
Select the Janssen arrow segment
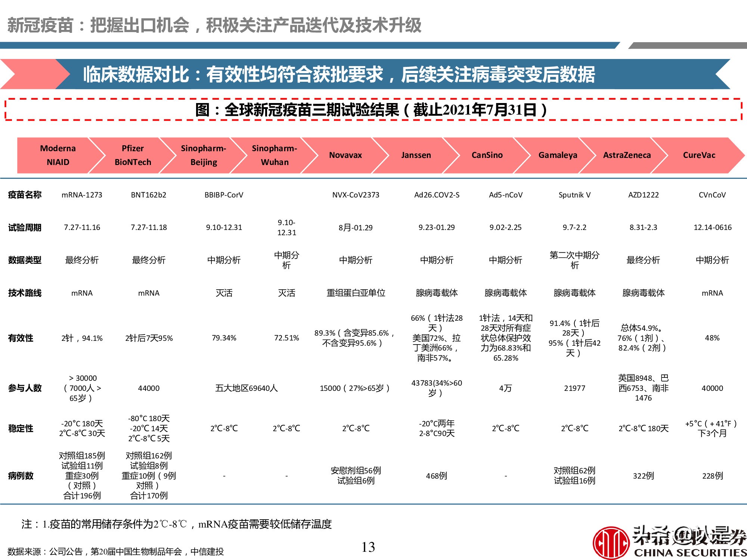[x=416, y=155]
